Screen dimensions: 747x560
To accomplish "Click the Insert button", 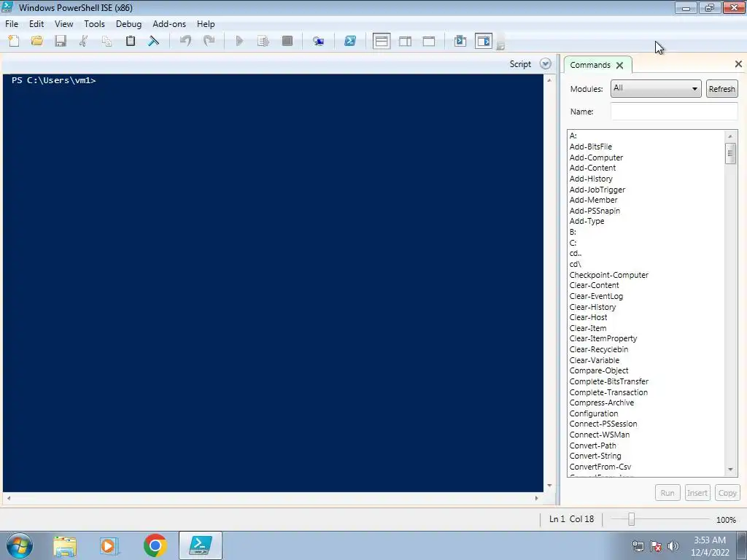I will [697, 493].
